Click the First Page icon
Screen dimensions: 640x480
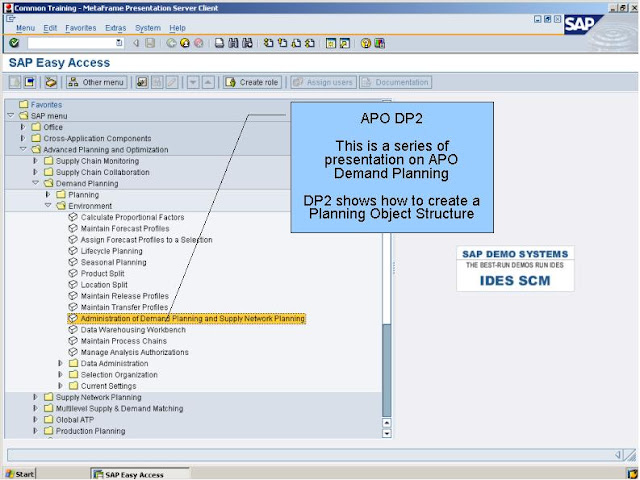pyautogui.click(x=268, y=43)
